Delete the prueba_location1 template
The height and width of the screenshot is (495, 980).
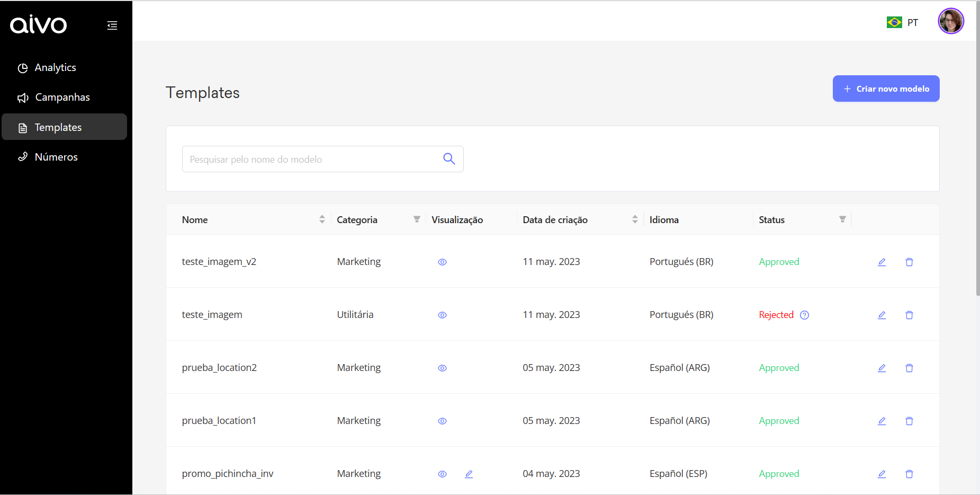[909, 421]
